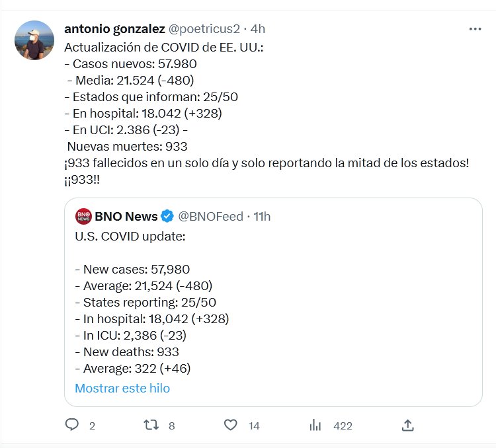Click the reply speech bubble icon
This screenshot has width=496, height=448.
click(x=72, y=425)
